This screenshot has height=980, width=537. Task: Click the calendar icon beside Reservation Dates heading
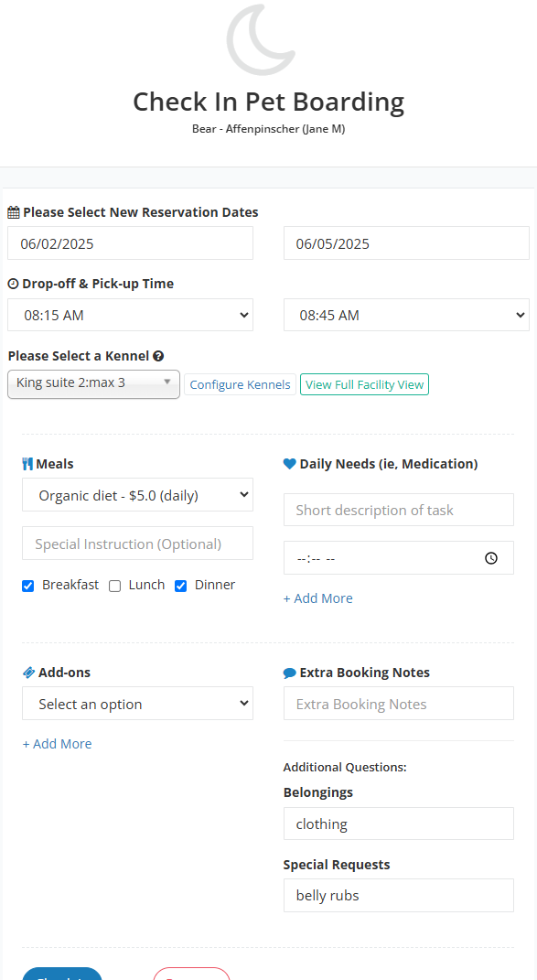13,212
